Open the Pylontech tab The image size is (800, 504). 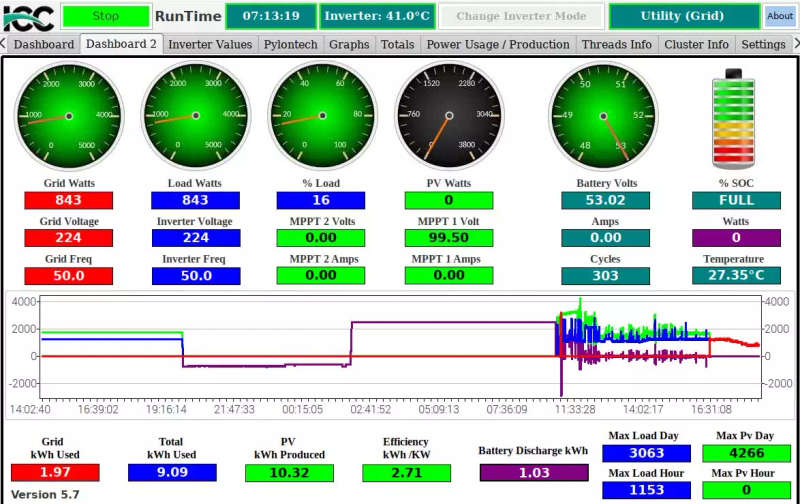(290, 44)
